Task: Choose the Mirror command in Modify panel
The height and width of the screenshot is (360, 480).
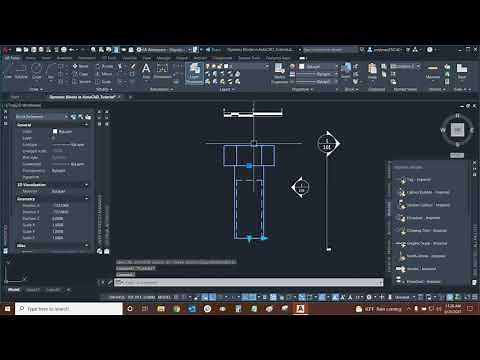Action: [x=104, y=74]
